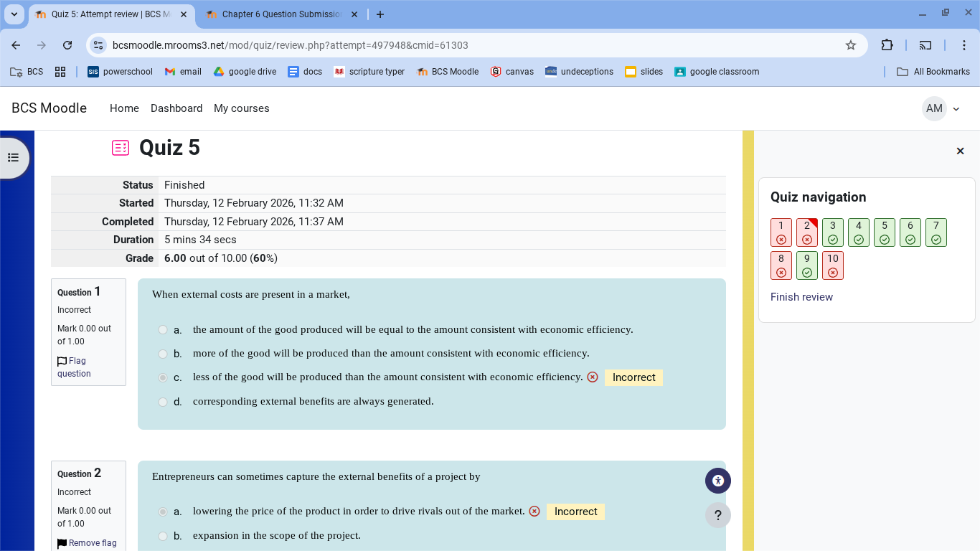Start casting via the cast icon

925,44
